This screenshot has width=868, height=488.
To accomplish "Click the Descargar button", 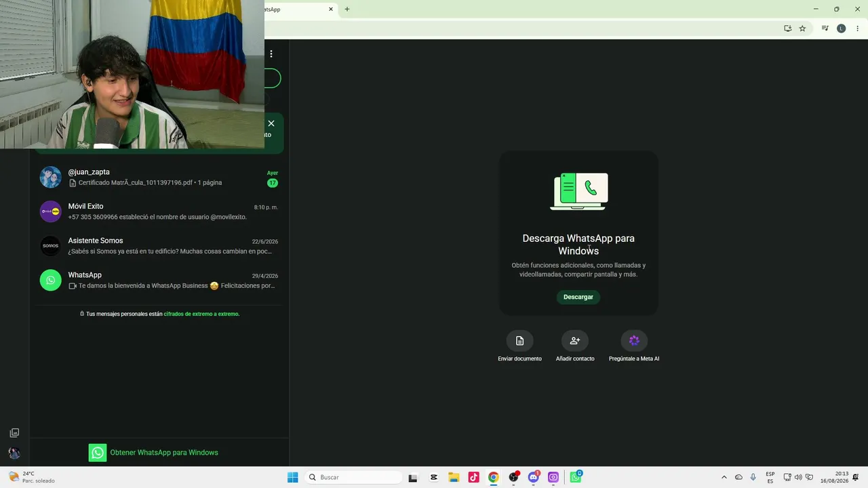I will click(x=578, y=297).
